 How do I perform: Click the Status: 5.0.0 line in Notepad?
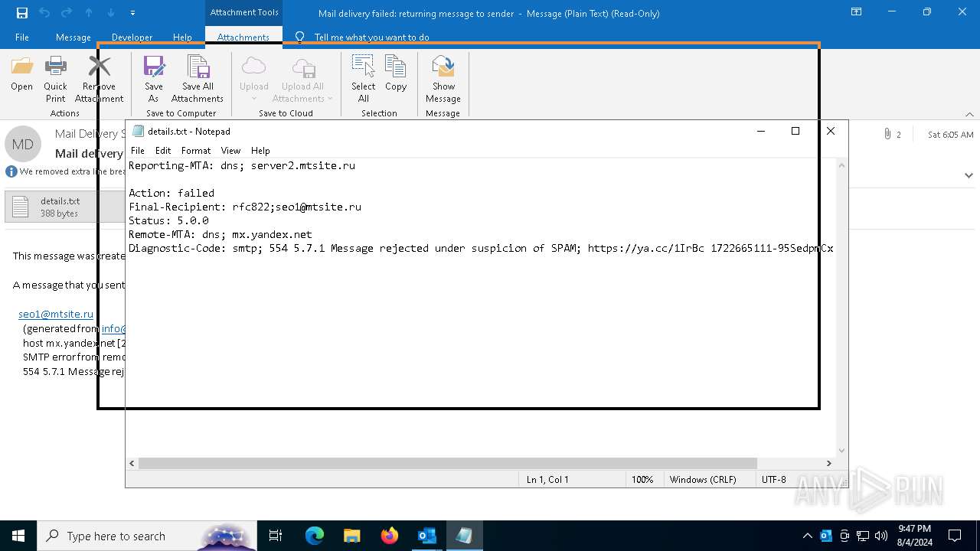pyautogui.click(x=168, y=220)
